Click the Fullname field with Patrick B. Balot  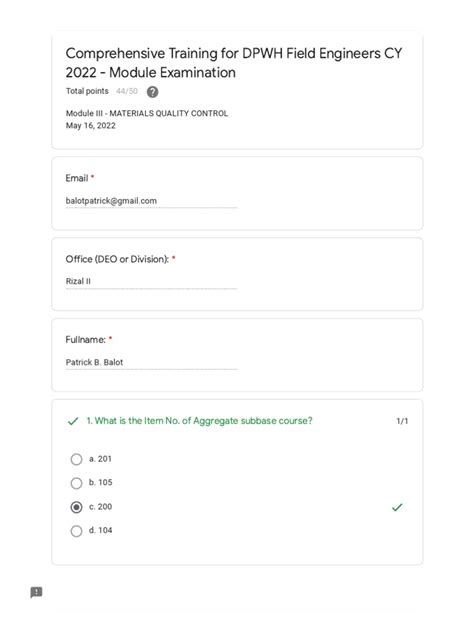click(151, 362)
